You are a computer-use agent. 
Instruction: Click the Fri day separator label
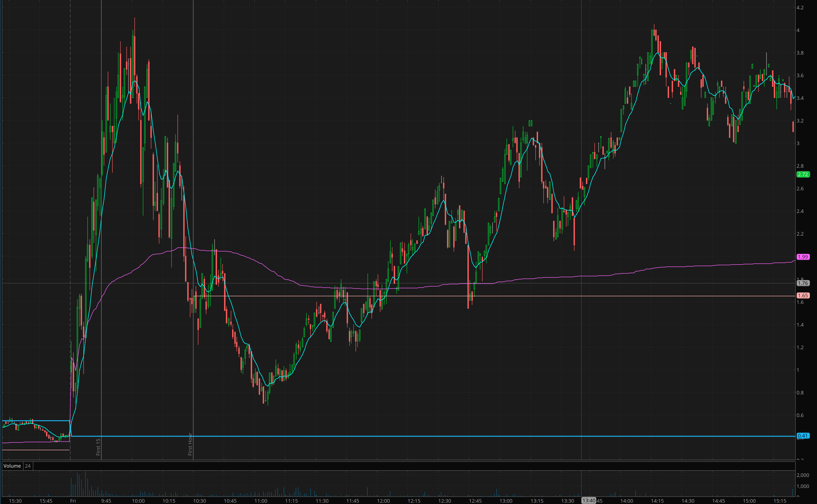tap(73, 501)
